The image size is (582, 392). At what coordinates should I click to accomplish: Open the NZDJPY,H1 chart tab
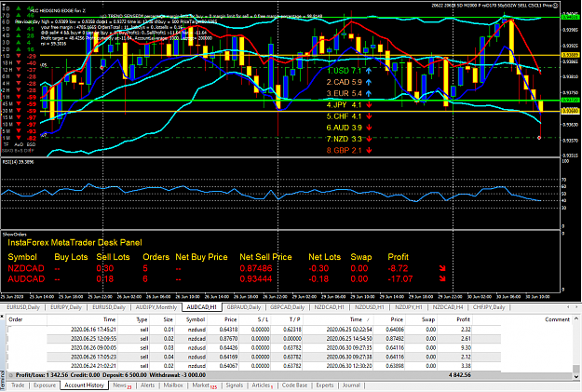click(409, 307)
